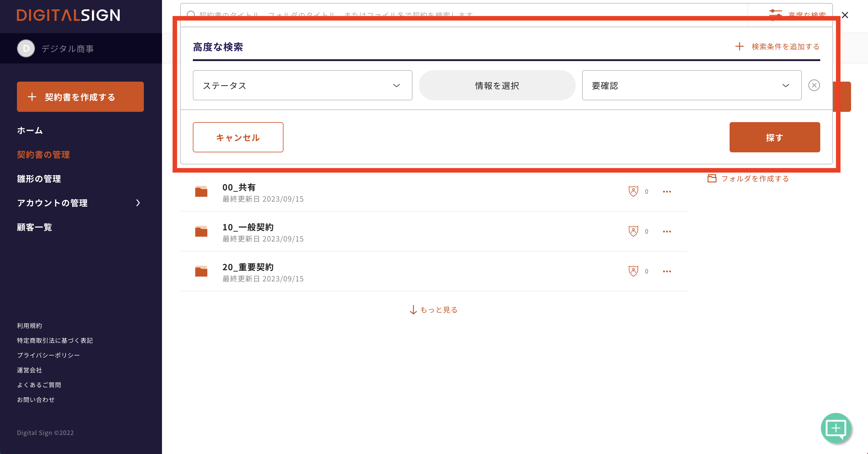The image size is (868, 454).
Task: Expand アカウントの管理 submenu chevron
Action: click(x=138, y=203)
